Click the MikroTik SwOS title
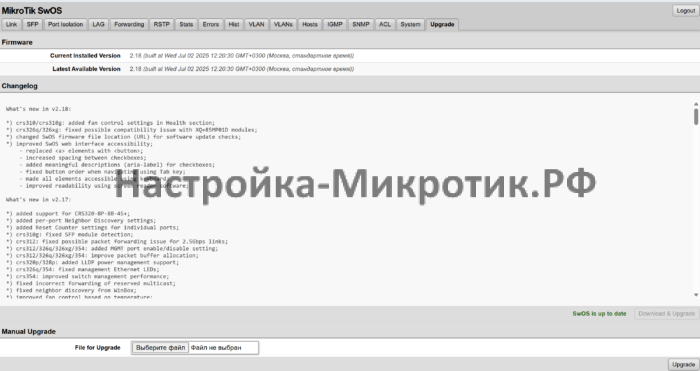 pos(32,11)
